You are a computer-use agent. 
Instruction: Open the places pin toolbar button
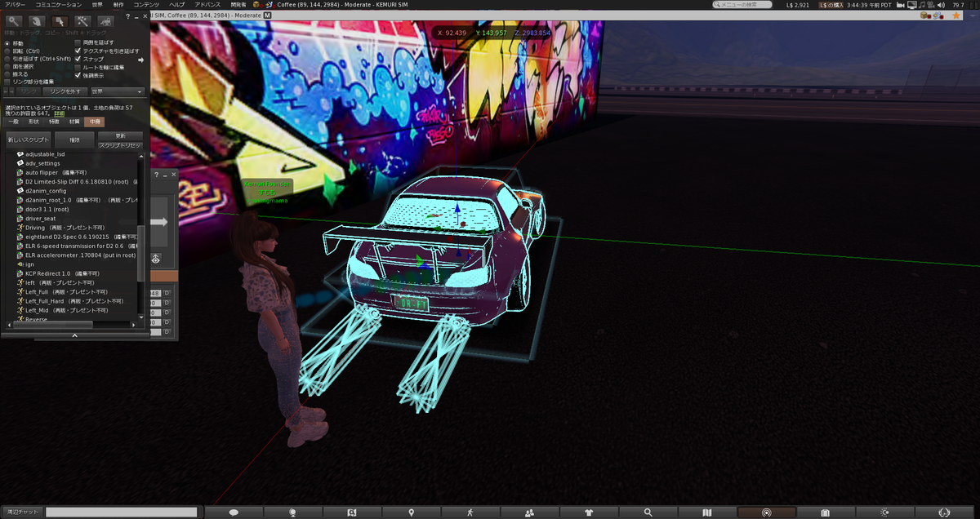(411, 512)
